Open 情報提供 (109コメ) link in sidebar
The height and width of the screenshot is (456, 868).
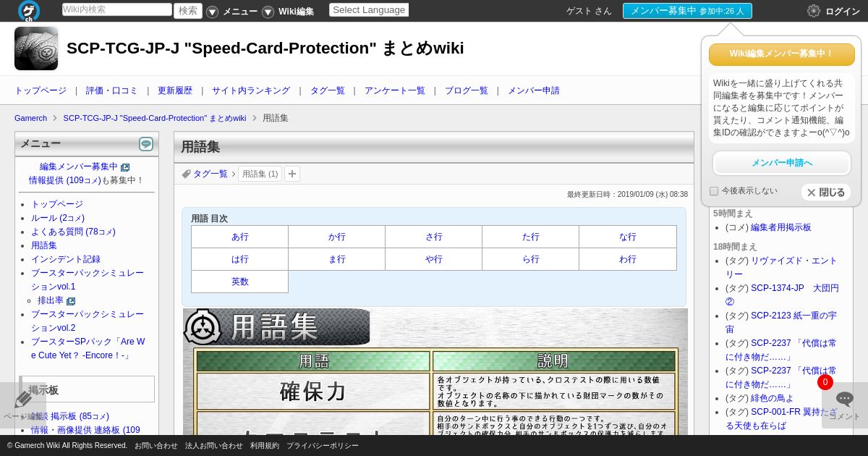(65, 180)
